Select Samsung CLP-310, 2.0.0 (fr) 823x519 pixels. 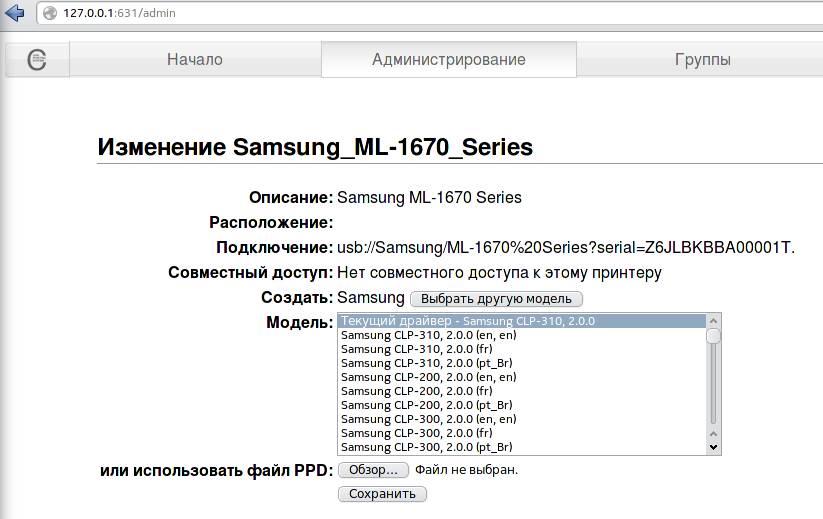point(522,349)
